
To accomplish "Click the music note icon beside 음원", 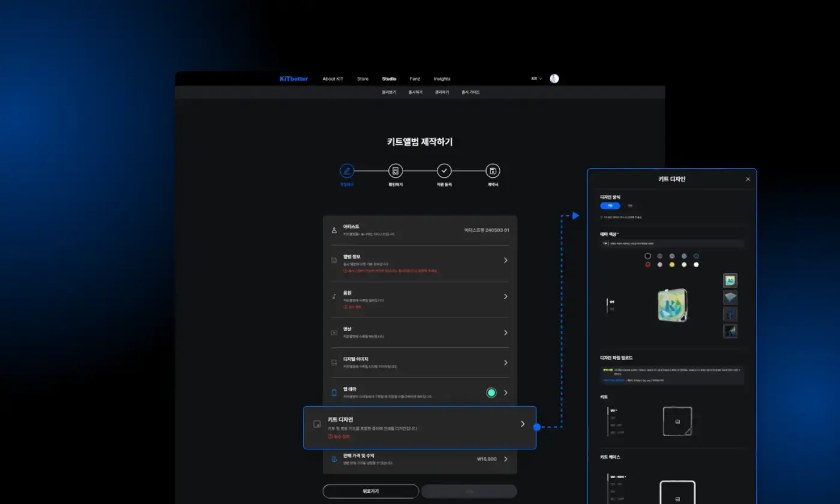I will (x=334, y=296).
